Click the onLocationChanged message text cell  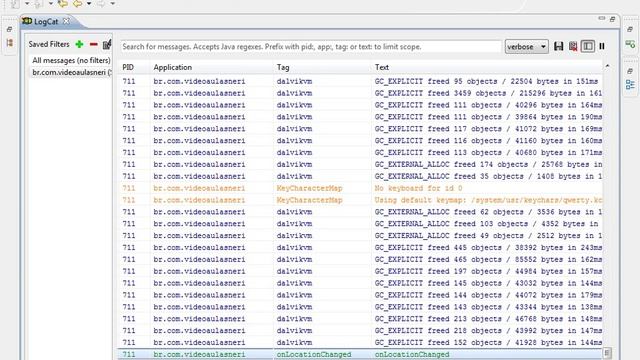(x=412, y=354)
